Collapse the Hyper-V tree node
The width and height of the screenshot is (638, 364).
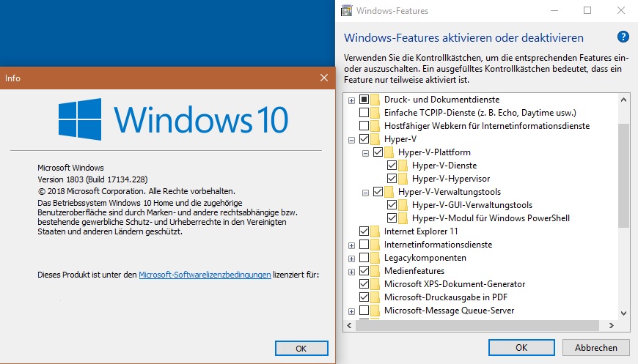click(351, 140)
